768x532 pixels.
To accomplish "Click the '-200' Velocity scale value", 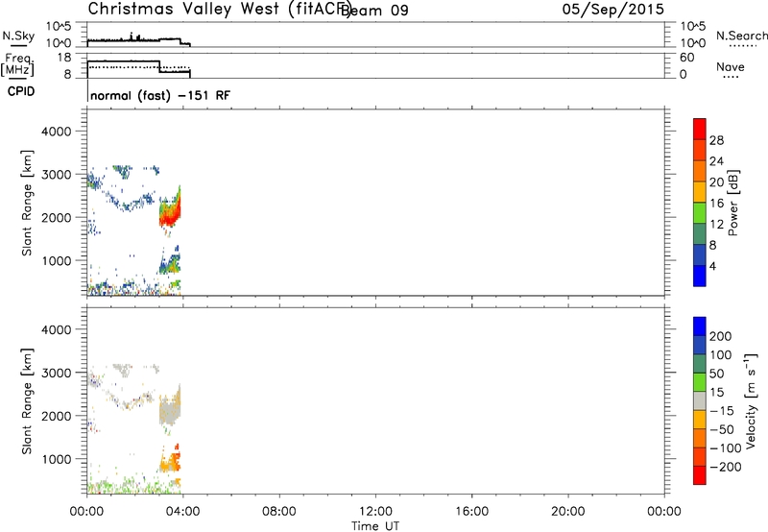I will tap(726, 467).
